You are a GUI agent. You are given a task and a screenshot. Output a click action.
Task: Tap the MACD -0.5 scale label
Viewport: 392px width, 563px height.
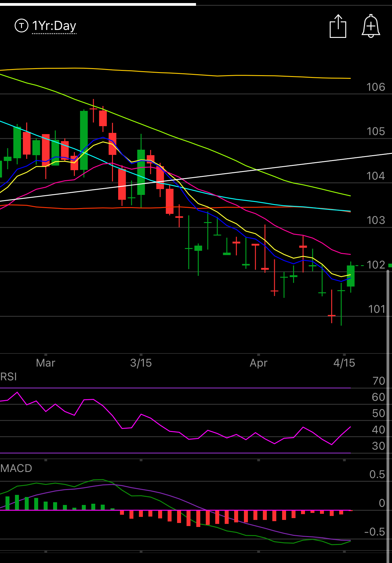375,532
